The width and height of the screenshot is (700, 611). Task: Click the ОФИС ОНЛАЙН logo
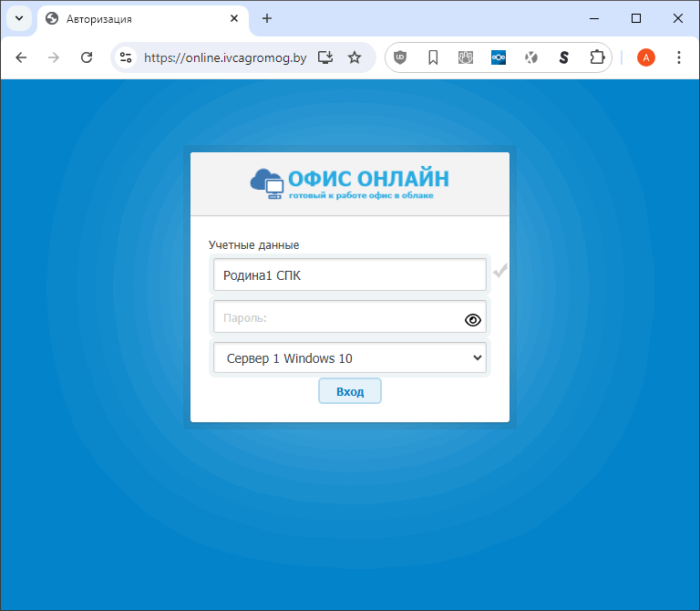point(349,183)
